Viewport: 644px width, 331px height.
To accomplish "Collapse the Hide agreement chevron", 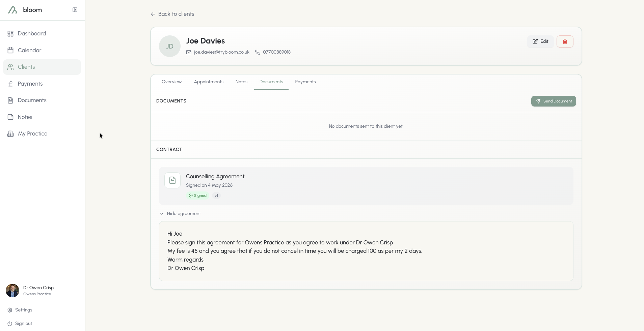I will tap(162, 214).
